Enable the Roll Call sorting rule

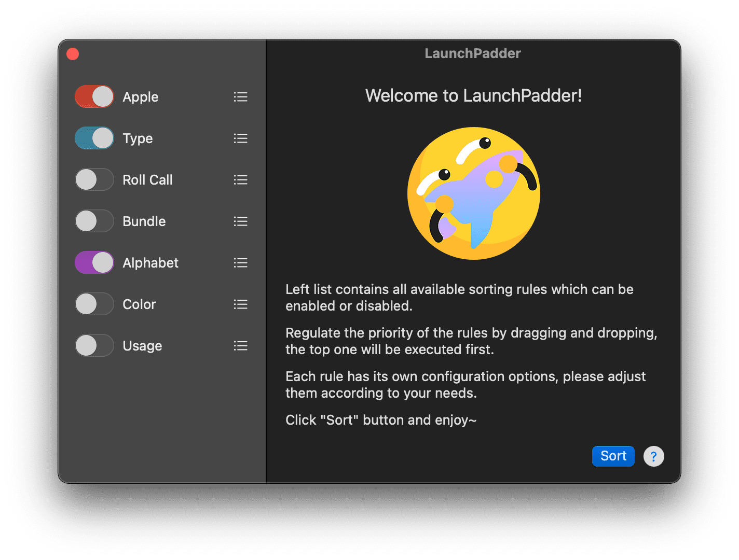[x=94, y=179]
